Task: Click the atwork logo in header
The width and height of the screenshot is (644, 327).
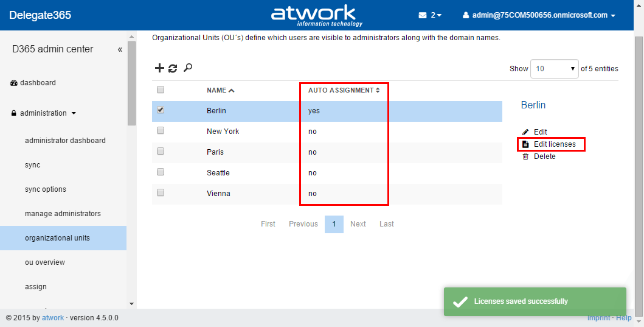Action: (x=317, y=16)
